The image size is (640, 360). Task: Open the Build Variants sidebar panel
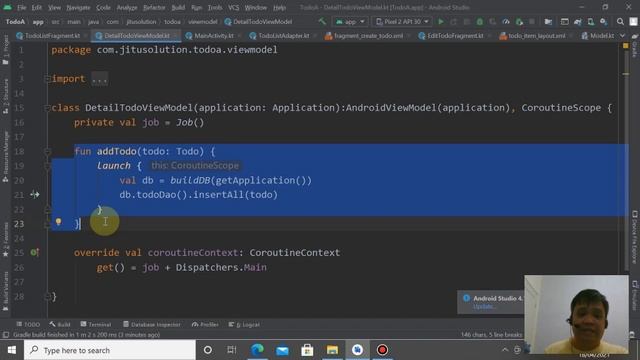coord(5,290)
